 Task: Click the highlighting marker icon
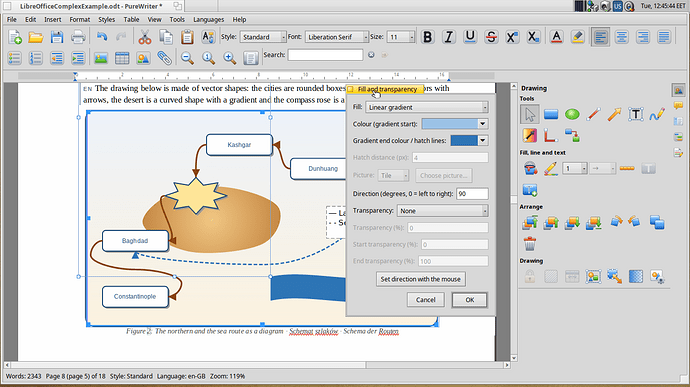578,37
